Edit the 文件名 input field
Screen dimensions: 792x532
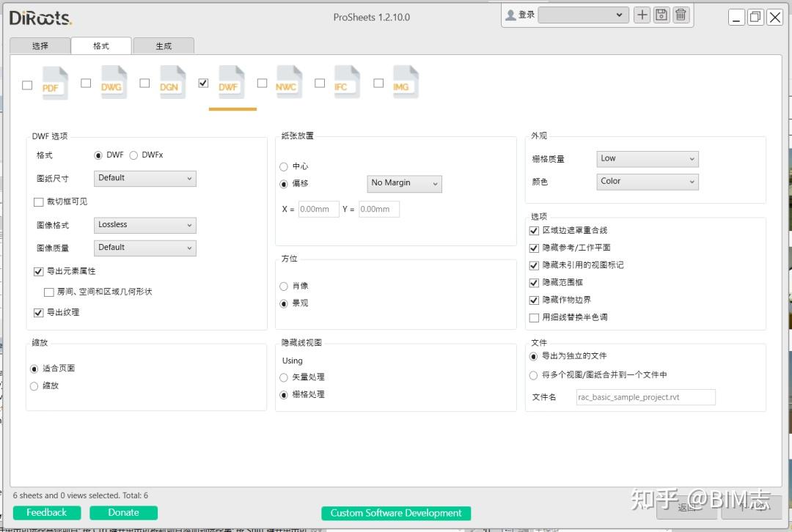tap(645, 396)
